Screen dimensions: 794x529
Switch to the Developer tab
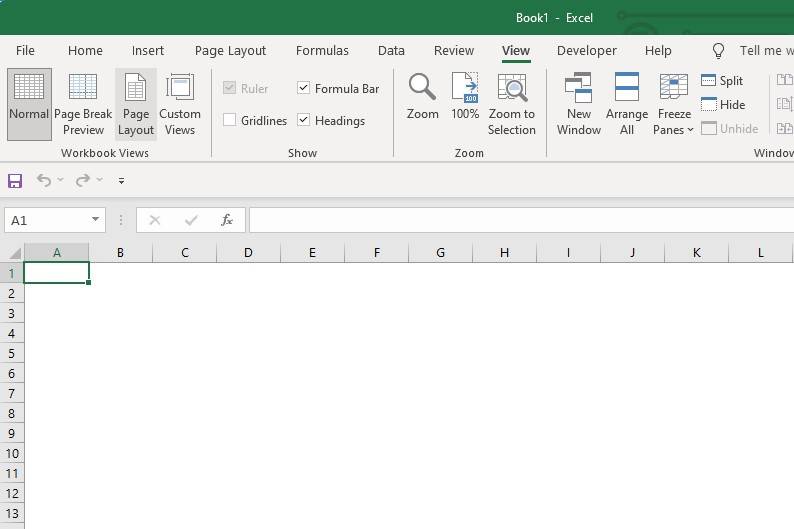tap(587, 50)
